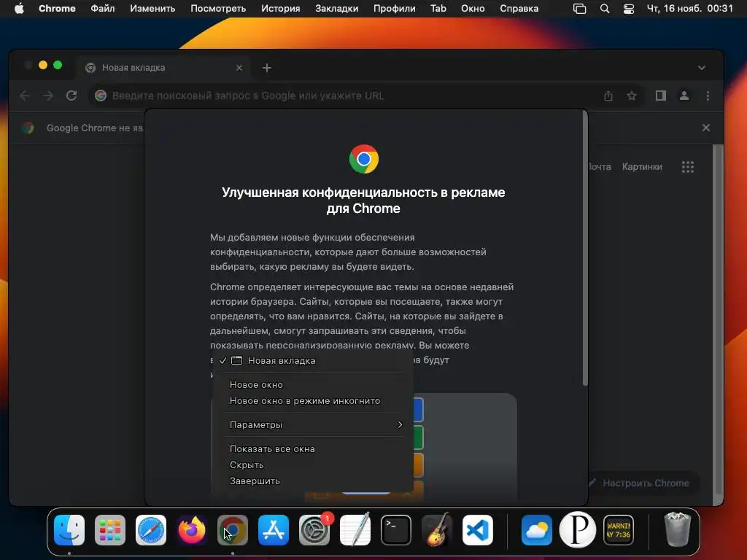Open the Trash in the Dock
This screenshot has height=560, width=747.
coord(677,530)
